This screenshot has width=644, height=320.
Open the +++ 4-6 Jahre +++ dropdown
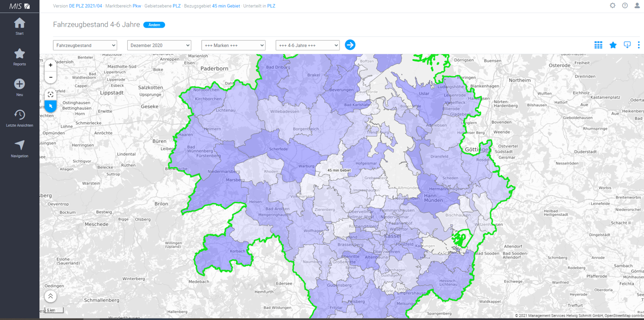pyautogui.click(x=307, y=45)
